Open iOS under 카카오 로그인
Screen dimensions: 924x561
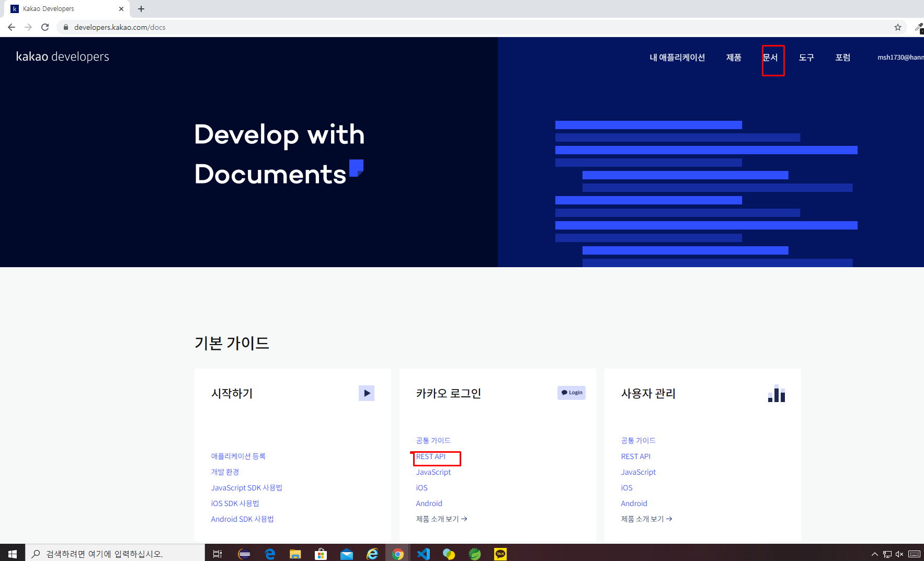pos(421,488)
